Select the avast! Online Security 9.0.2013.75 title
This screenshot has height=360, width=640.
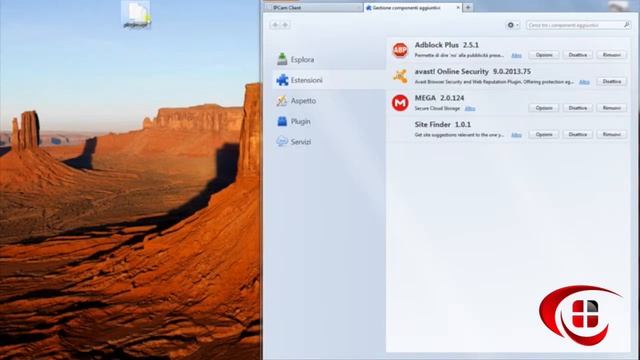pyautogui.click(x=473, y=71)
